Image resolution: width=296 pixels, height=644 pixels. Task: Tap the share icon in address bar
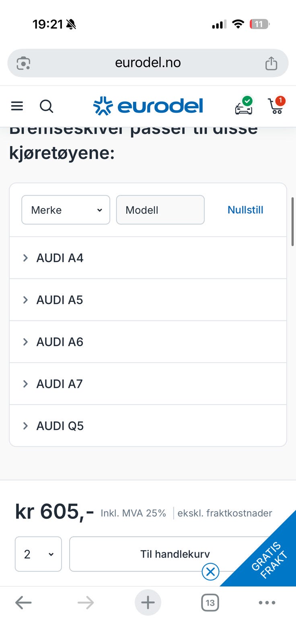(x=271, y=63)
